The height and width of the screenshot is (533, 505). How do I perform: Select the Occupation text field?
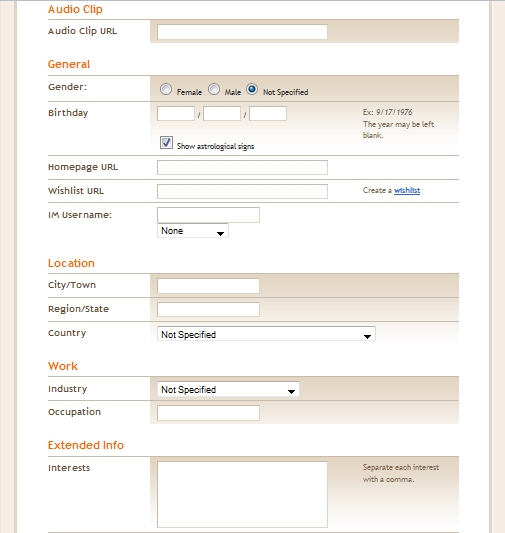pyautogui.click(x=208, y=413)
